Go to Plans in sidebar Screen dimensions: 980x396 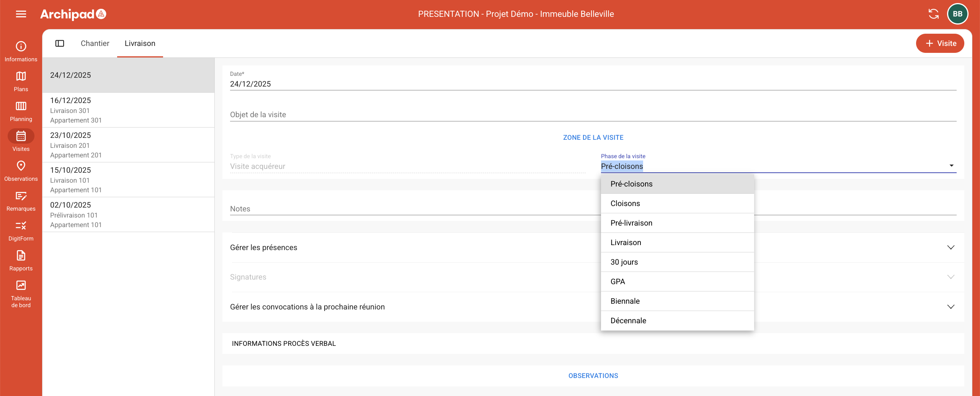[21, 81]
